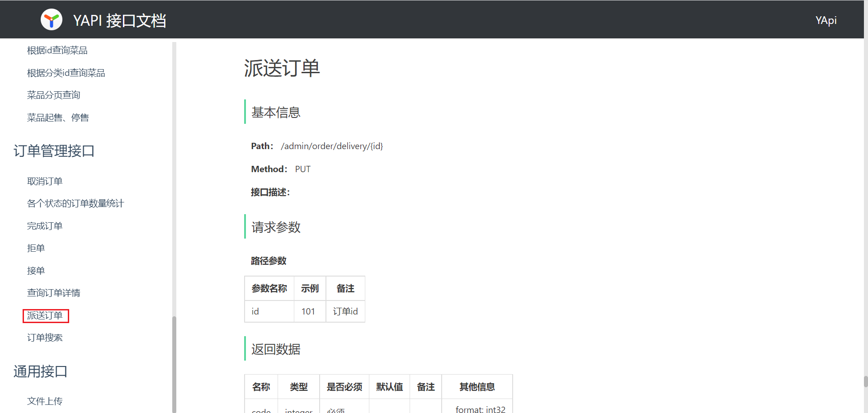The width and height of the screenshot is (868, 413).
Task: Open 查询订单详情 interface
Action: [x=53, y=293]
